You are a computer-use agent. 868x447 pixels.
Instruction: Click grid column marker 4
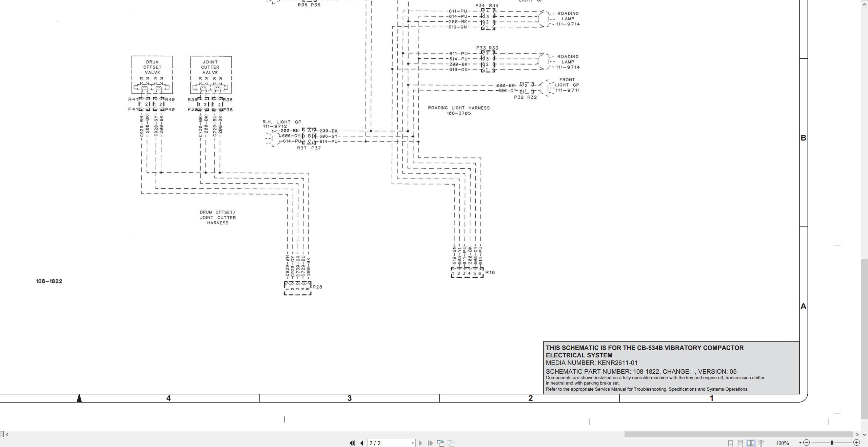click(x=169, y=398)
